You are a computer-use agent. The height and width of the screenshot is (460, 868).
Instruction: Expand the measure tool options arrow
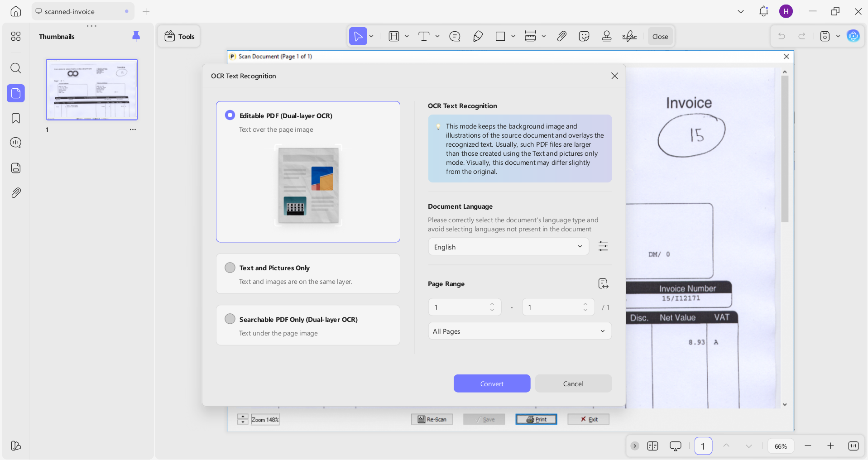pyautogui.click(x=544, y=36)
